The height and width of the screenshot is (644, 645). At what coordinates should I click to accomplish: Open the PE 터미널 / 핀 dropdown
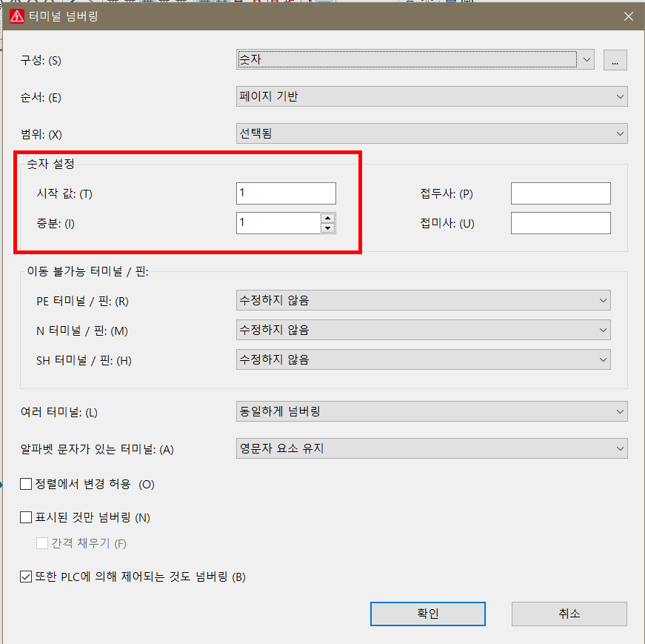point(424,300)
